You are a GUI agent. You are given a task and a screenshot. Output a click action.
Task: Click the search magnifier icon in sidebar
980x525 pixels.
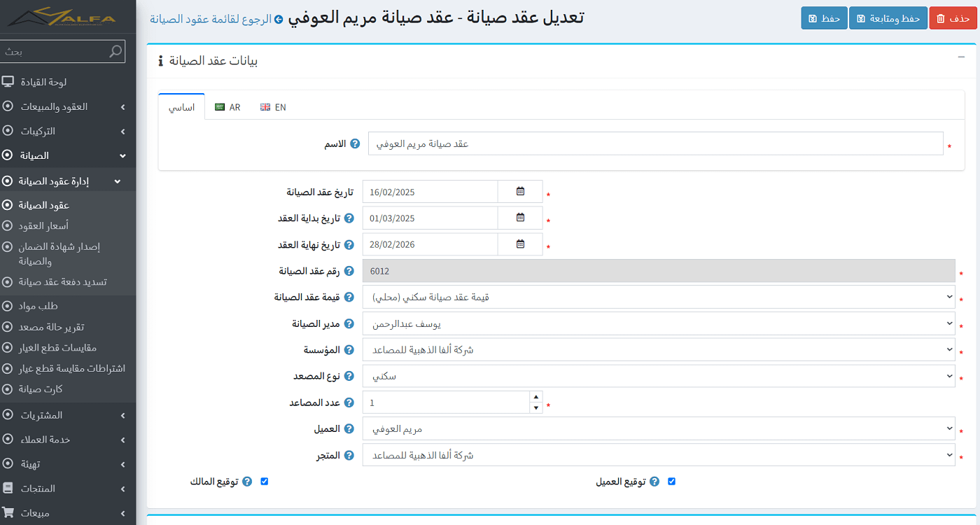pos(116,51)
